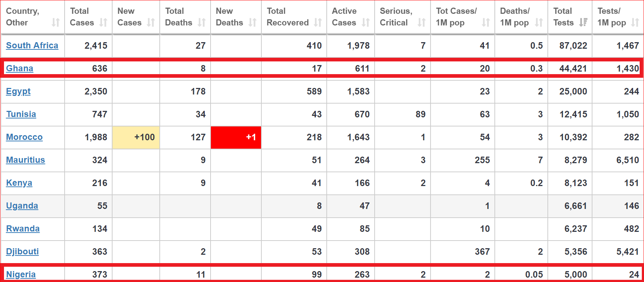Click Morocco's red +1 new deaths cell
The width and height of the screenshot is (644, 282).
coord(236,137)
